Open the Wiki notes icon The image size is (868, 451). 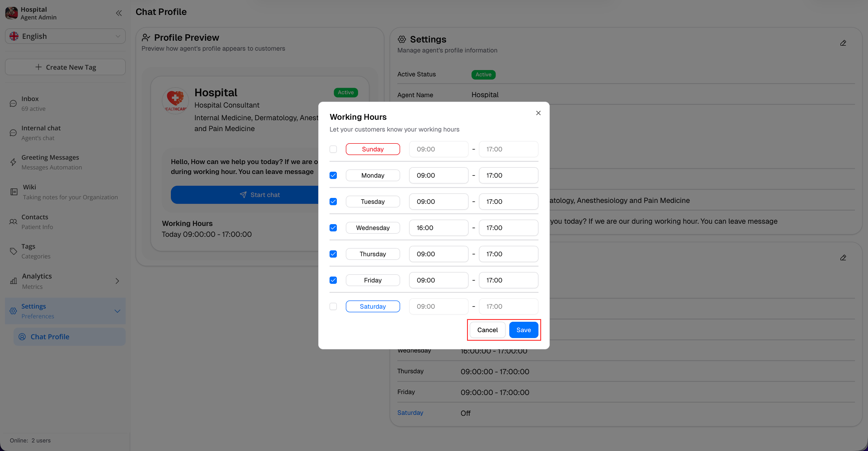click(x=13, y=192)
